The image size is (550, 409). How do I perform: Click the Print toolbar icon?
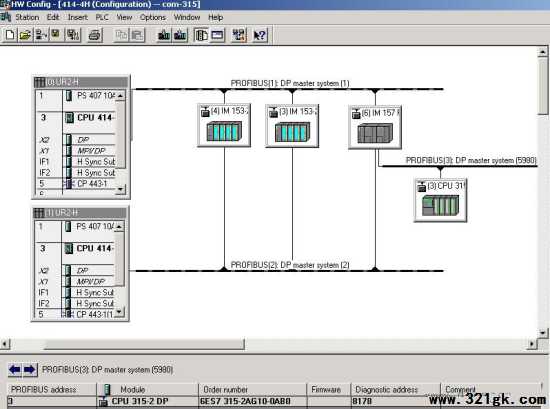coord(94,35)
